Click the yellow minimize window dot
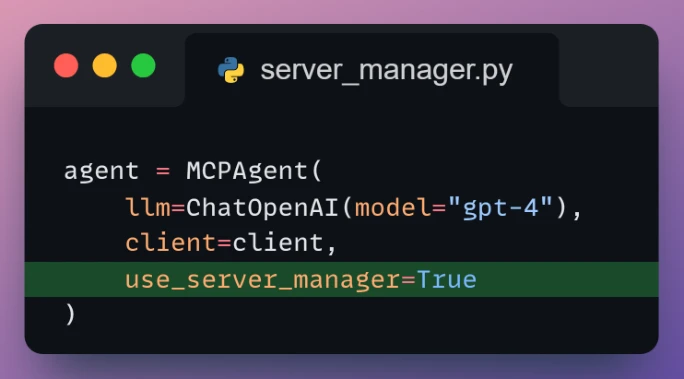The height and width of the screenshot is (379, 684). point(105,65)
